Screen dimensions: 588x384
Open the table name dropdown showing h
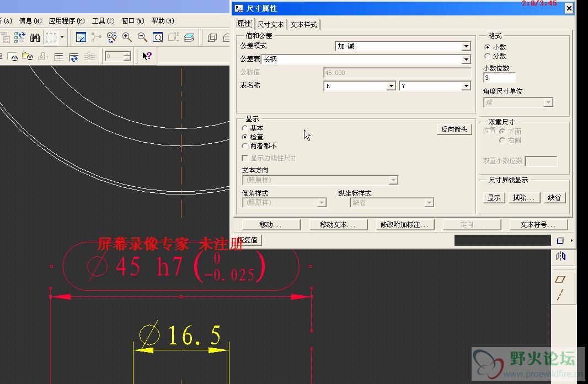360,86
